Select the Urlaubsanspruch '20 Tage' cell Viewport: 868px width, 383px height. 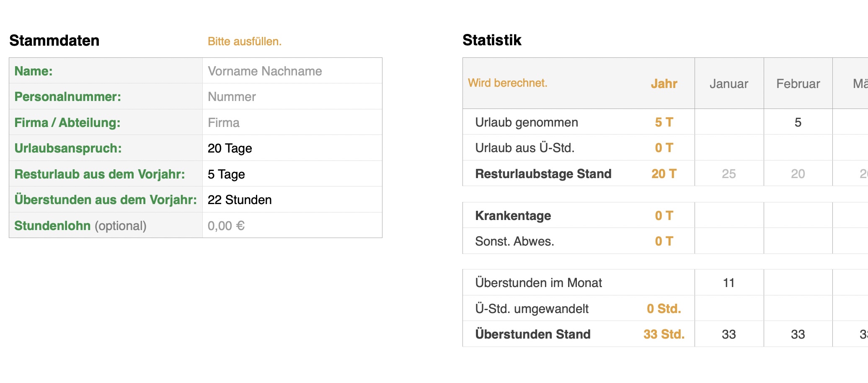point(292,148)
